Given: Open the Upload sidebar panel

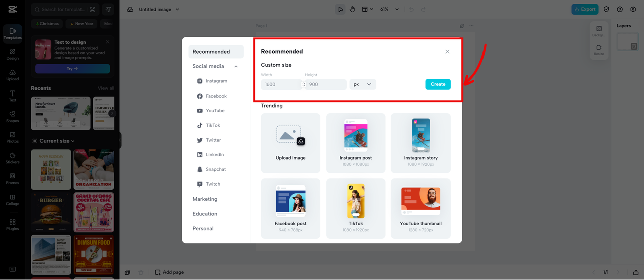Looking at the screenshot, I should coord(12,75).
